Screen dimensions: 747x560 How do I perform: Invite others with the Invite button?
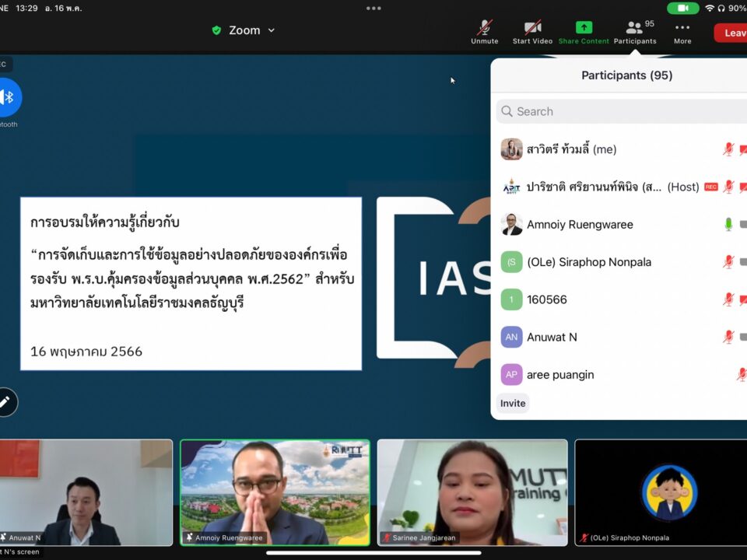coord(513,404)
